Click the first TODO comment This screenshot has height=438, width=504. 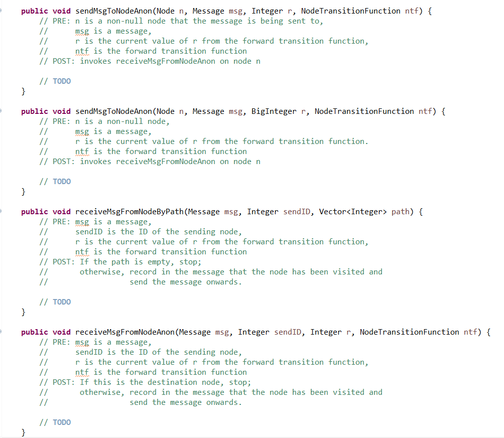pos(62,81)
